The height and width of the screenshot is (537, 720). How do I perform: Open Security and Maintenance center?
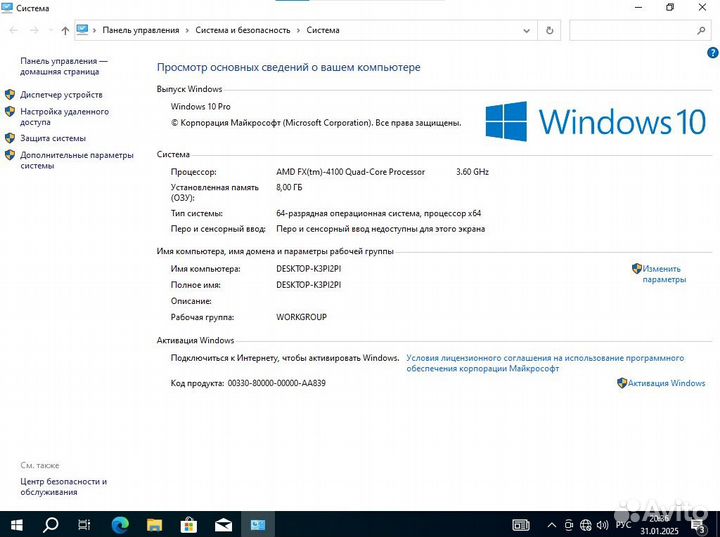click(x=62, y=487)
